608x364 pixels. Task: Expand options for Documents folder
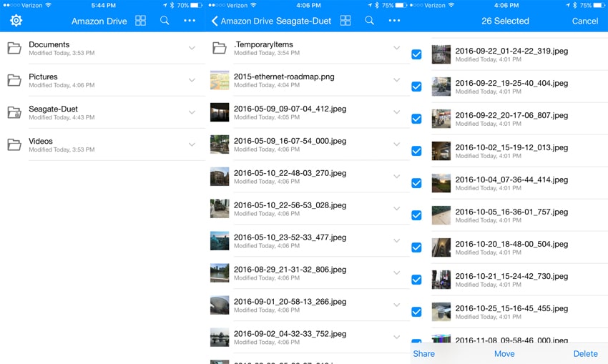[x=192, y=48]
